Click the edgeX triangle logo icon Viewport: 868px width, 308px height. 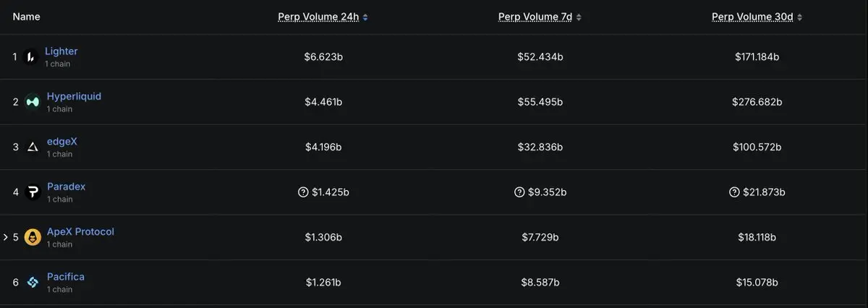click(33, 147)
